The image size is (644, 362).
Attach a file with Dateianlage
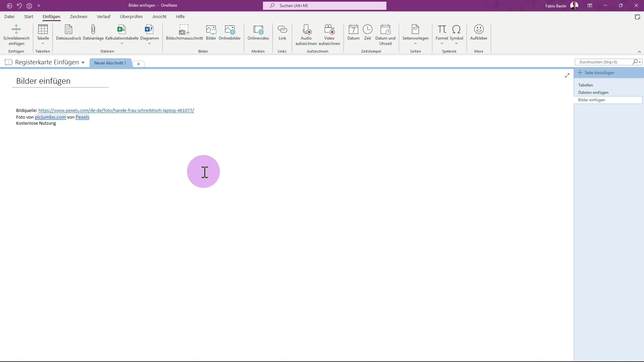[x=93, y=33]
